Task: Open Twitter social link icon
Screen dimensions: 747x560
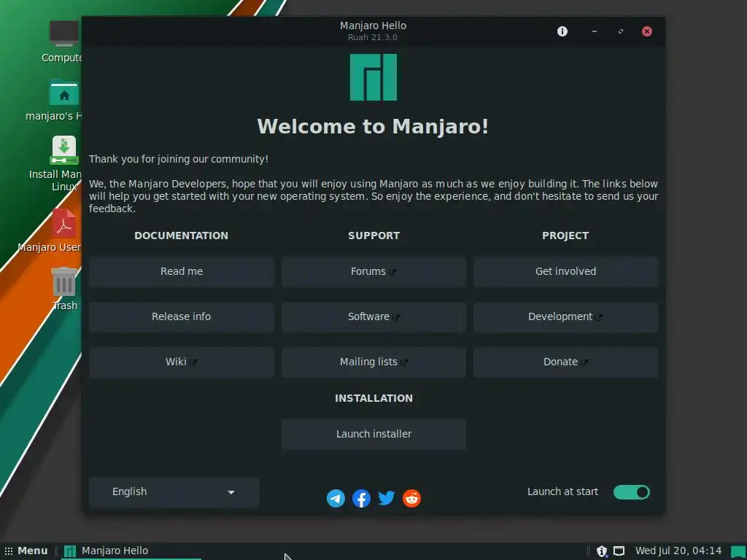Action: tap(387, 498)
